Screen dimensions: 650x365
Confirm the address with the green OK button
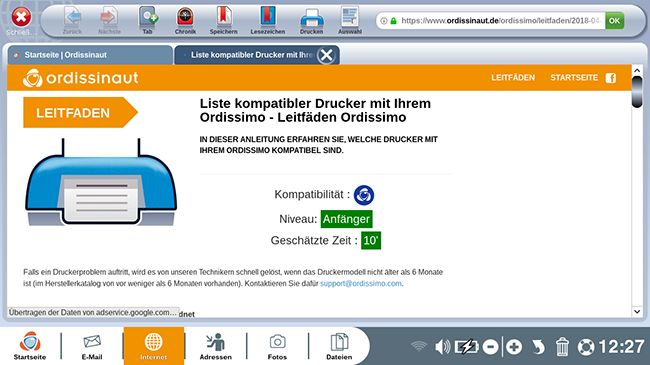tap(614, 21)
